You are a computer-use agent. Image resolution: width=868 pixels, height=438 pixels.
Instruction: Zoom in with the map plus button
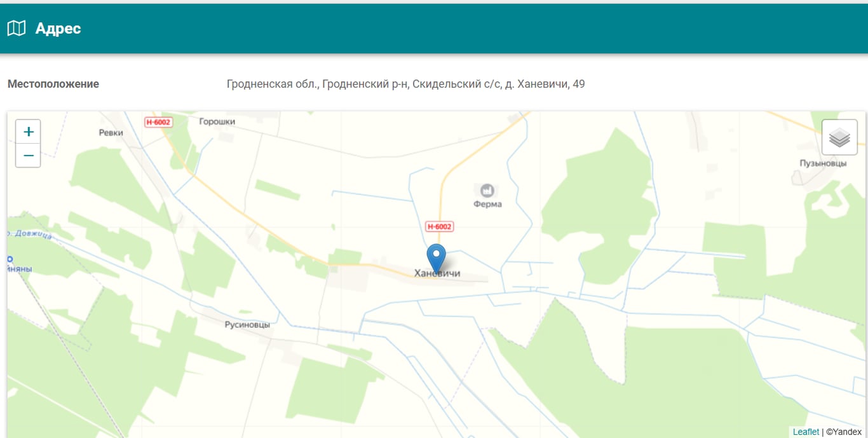coord(28,132)
